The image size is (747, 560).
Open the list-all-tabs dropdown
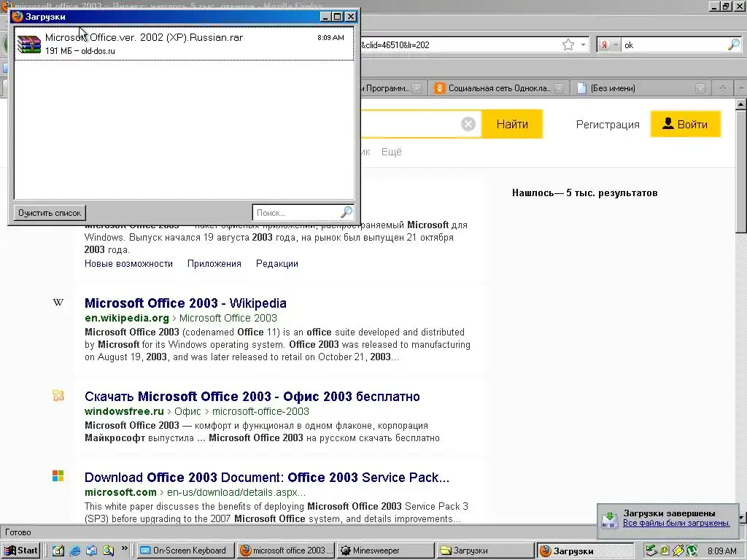pyautogui.click(x=741, y=88)
